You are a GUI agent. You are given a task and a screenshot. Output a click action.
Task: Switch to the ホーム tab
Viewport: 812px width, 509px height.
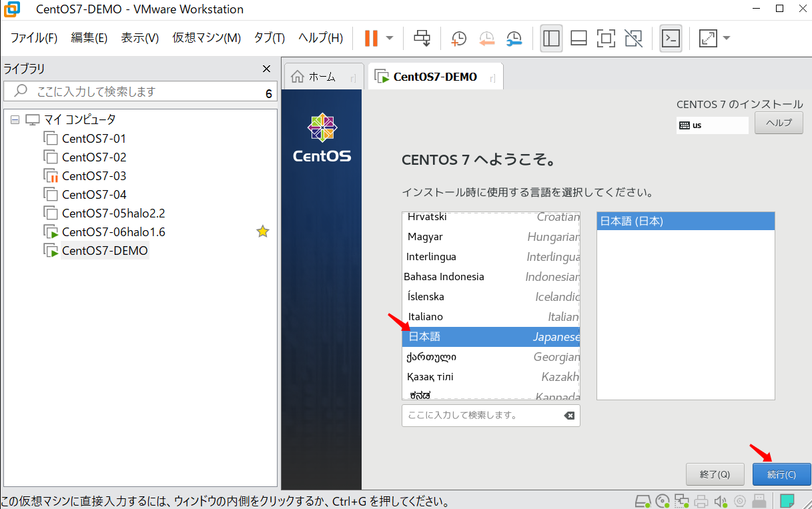point(324,77)
